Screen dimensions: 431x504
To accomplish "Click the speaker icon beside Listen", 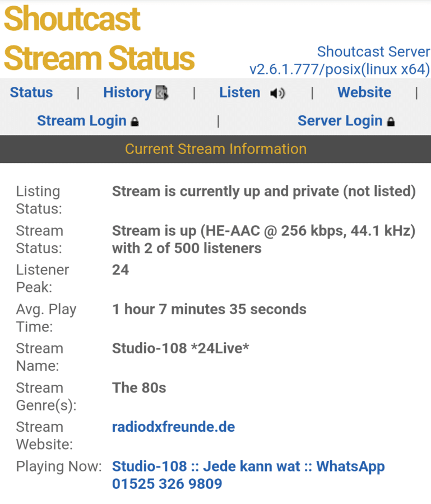I will coord(277,94).
